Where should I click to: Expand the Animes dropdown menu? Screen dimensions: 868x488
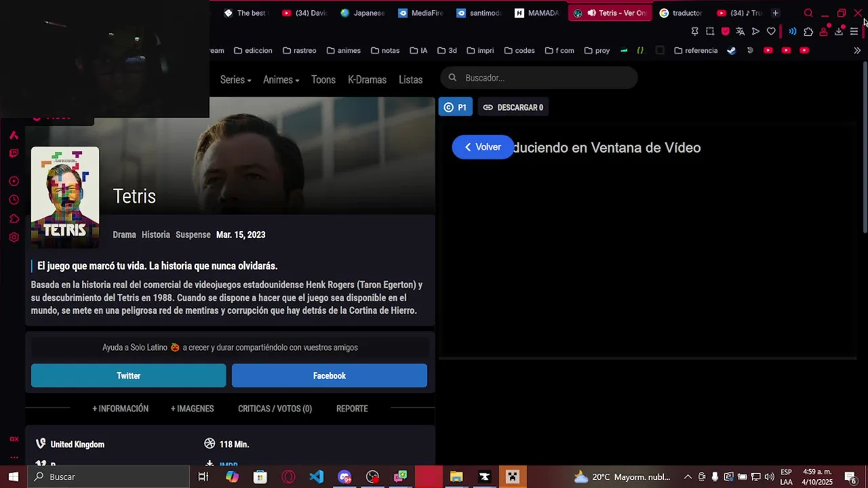pyautogui.click(x=281, y=79)
